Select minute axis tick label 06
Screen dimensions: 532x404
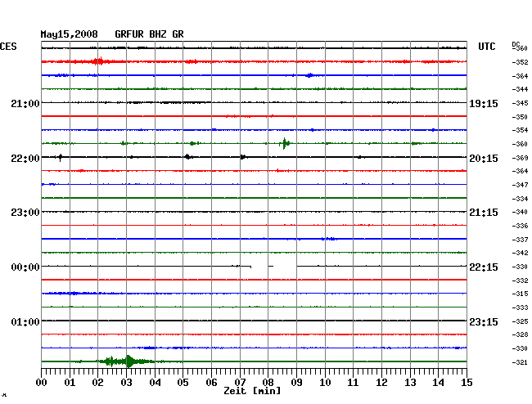[211, 383]
